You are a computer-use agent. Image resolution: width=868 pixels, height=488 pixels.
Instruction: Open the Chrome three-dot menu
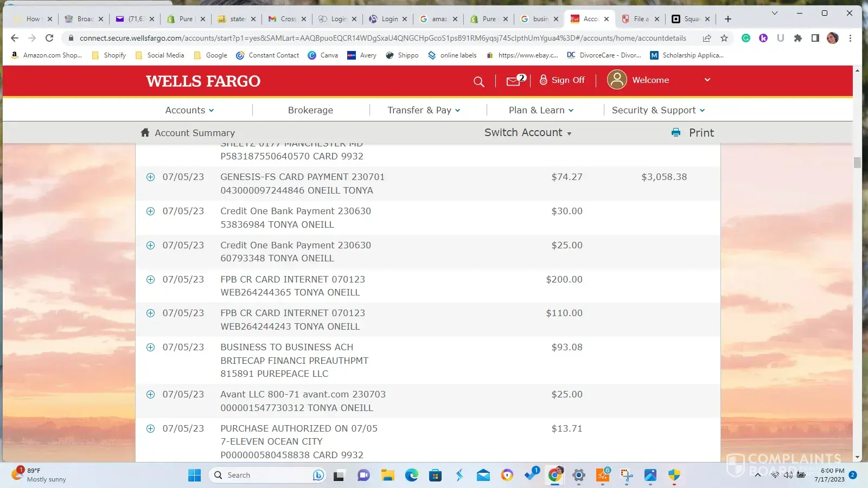(x=850, y=38)
